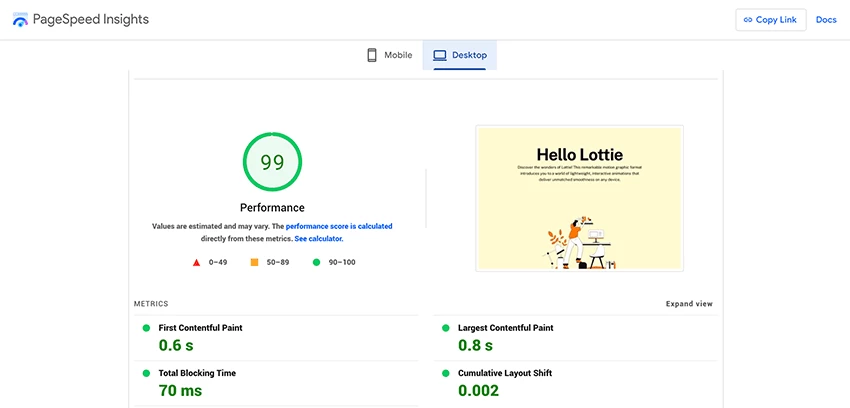The width and height of the screenshot is (850, 408).
Task: Click the link icon in Copy Link button
Action: 748,20
